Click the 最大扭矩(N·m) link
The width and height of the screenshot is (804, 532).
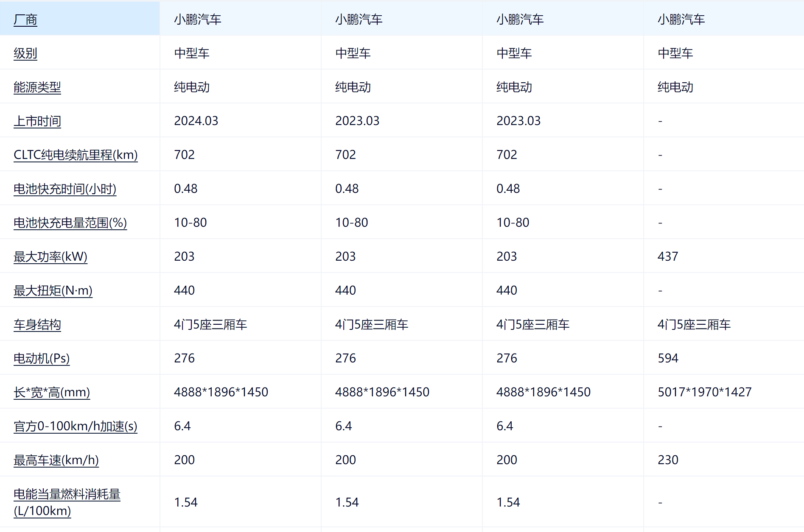(x=53, y=291)
